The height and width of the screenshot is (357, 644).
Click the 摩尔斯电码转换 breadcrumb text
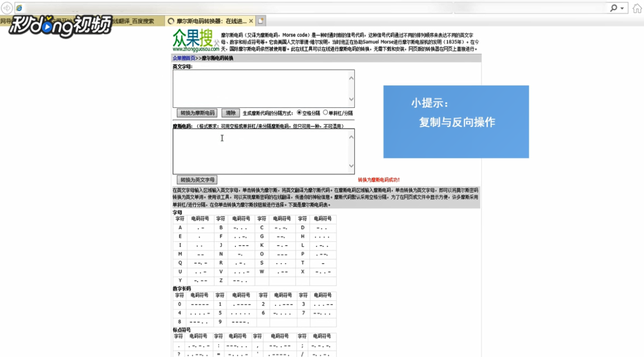coord(217,58)
